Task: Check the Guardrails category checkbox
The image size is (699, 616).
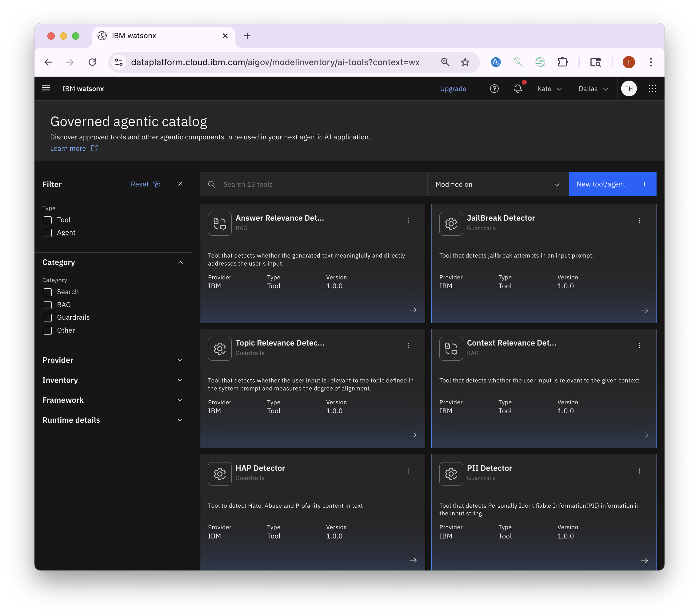Action: point(48,318)
